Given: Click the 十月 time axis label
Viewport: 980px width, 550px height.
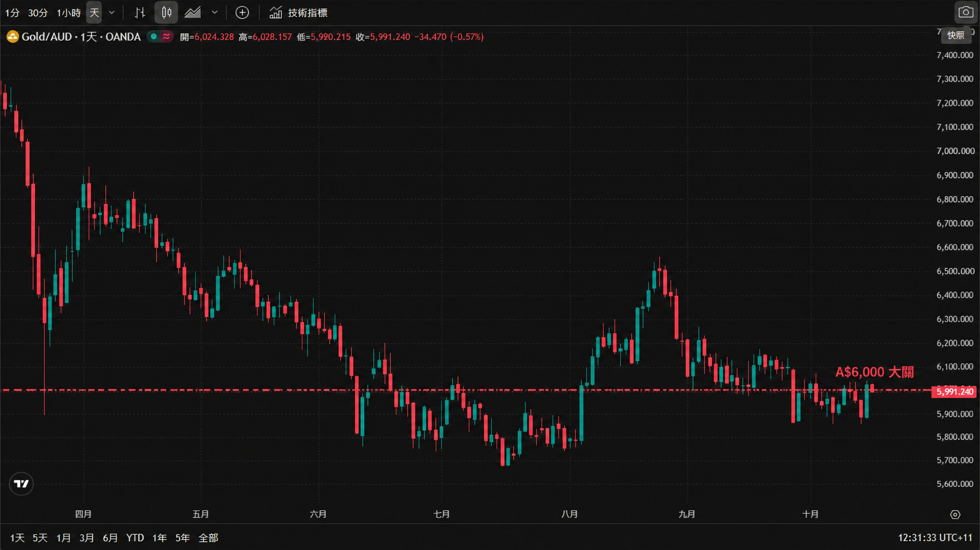Looking at the screenshot, I should click(810, 514).
